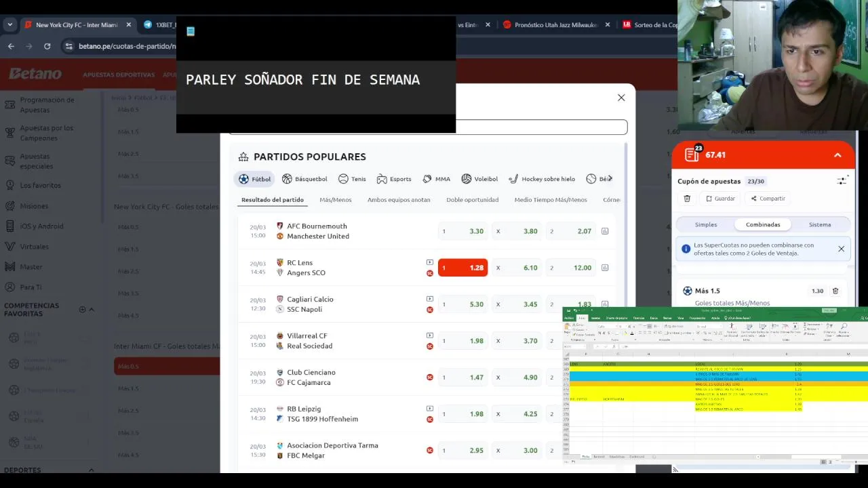Show more sports with right arrow
This screenshot has width=868, height=488.
point(610,178)
